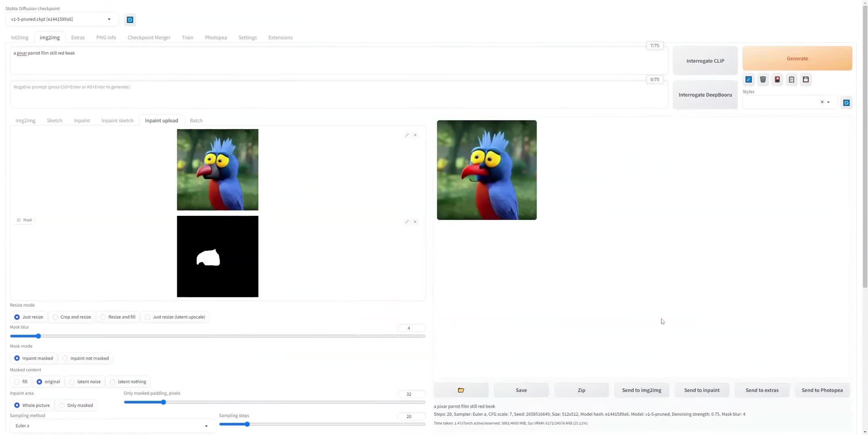This screenshot has width=868, height=435.
Task: Open the Styles dropdown arrow
Action: click(x=829, y=102)
